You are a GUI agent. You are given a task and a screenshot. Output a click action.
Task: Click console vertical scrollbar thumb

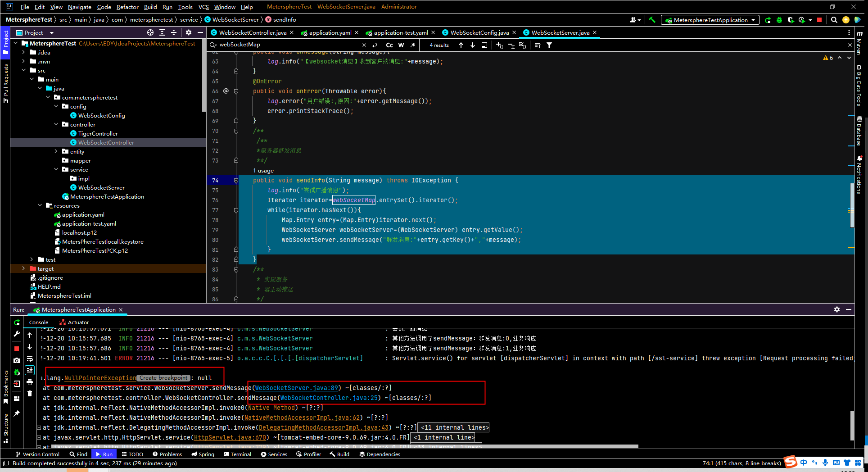[x=852, y=425]
